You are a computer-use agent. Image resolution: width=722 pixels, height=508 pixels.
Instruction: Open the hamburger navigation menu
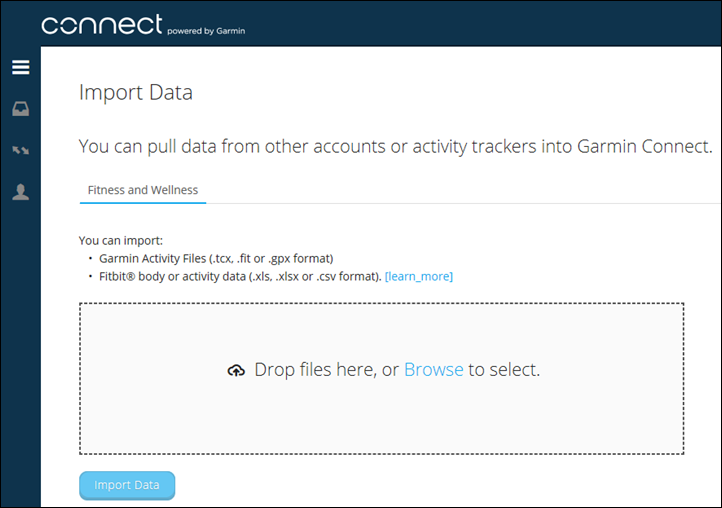pyautogui.click(x=20, y=68)
